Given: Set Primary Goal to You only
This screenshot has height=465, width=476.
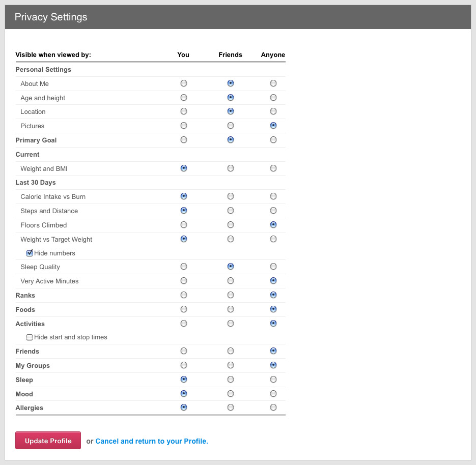Looking at the screenshot, I should click(x=184, y=139).
